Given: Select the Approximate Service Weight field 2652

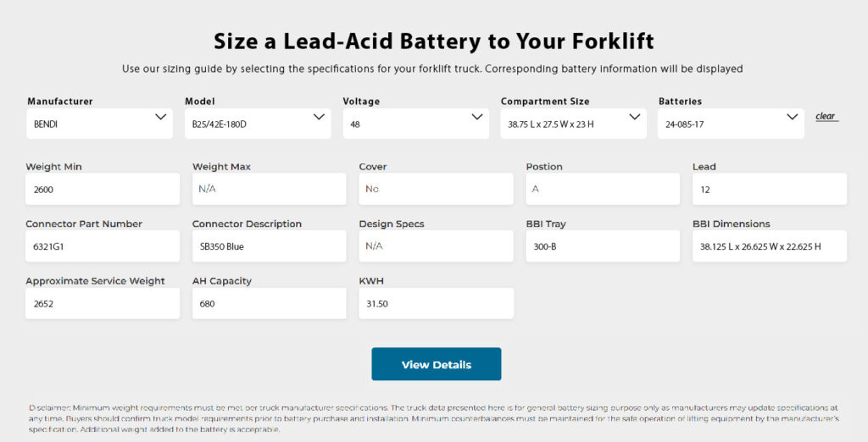Looking at the screenshot, I should coord(103,304).
